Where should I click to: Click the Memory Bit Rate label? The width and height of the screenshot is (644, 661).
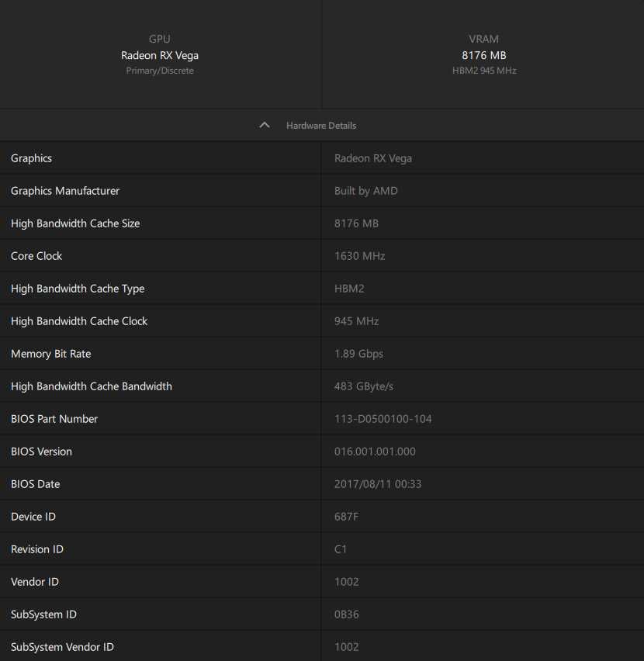coord(51,354)
